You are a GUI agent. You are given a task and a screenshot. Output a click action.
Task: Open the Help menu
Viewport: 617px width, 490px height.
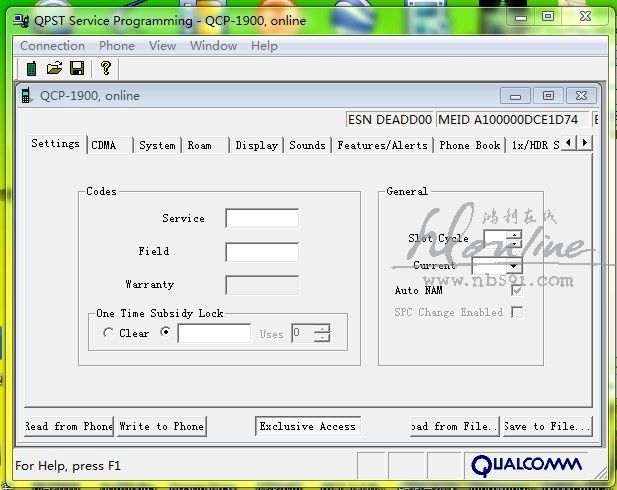(x=264, y=46)
